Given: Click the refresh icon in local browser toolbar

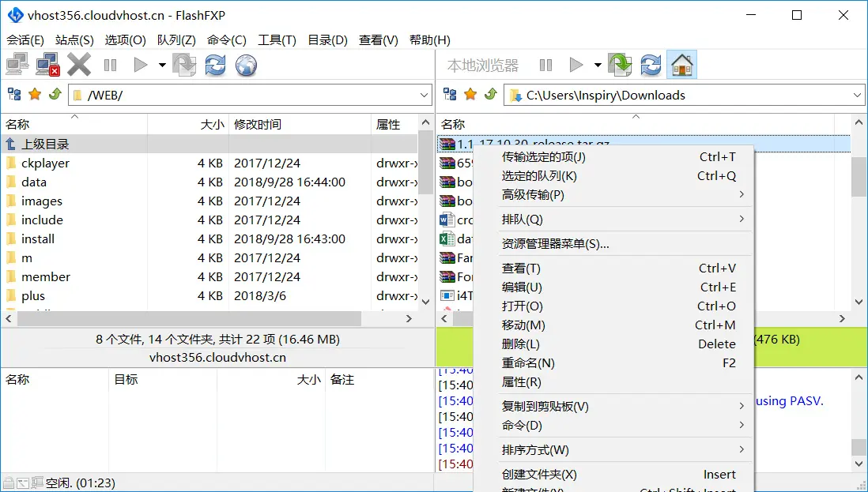Looking at the screenshot, I should click(651, 65).
